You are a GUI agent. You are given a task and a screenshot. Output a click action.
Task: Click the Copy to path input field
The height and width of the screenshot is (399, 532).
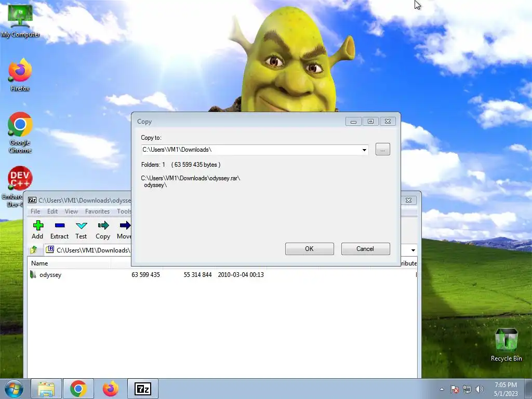[255, 150]
